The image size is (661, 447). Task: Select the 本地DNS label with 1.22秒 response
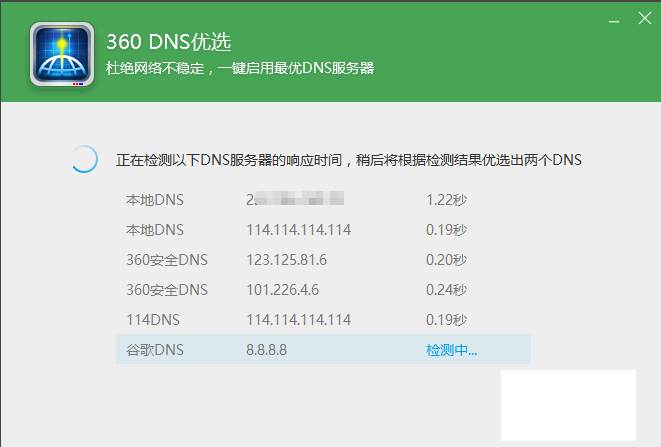(x=155, y=200)
